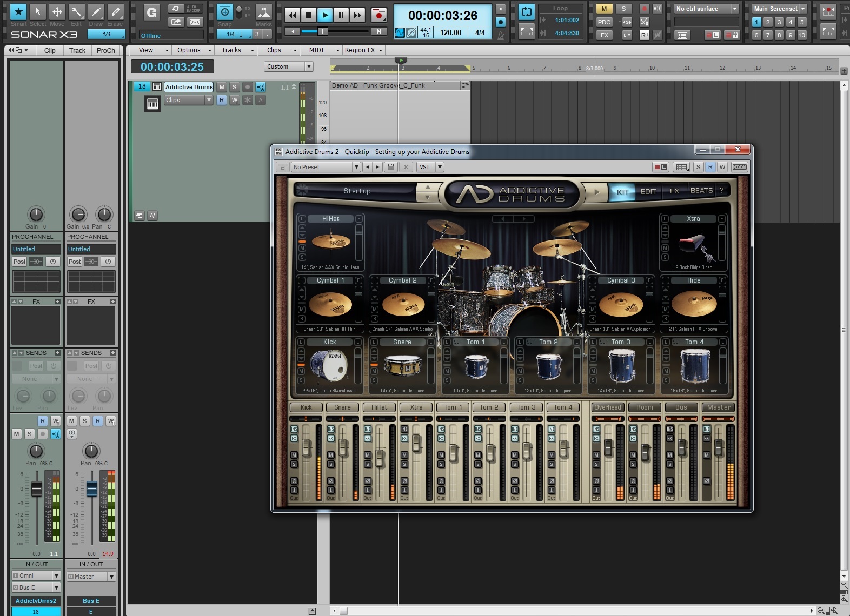Go to next plugin preset

(x=377, y=167)
